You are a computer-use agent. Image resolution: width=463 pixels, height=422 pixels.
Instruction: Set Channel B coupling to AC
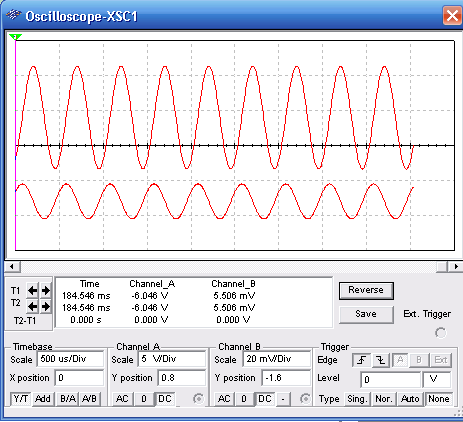(x=224, y=399)
